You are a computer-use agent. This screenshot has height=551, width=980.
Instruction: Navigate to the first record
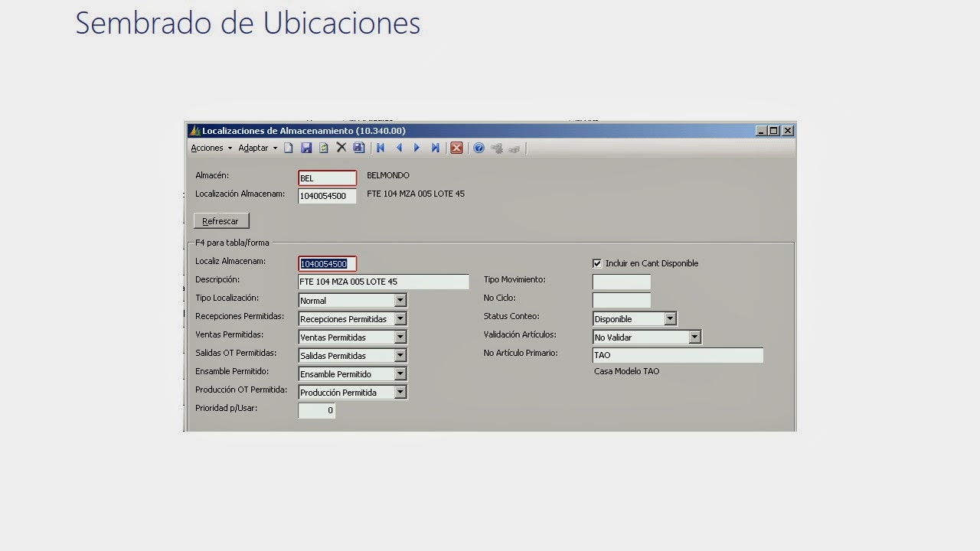coord(381,148)
